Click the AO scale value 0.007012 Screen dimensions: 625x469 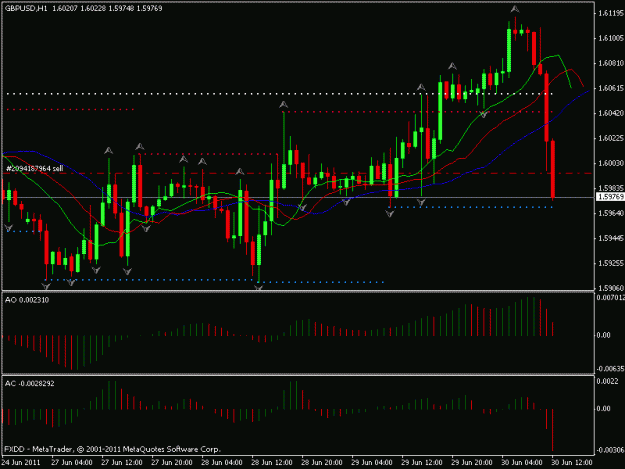[x=610, y=297]
